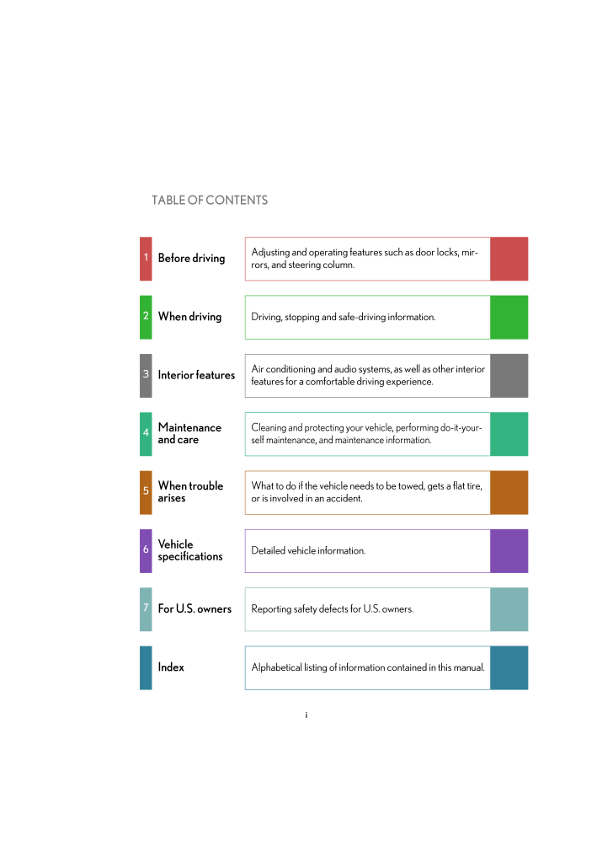613x868 pixels.
Task: Select the green number 2 chapter tab
Action: 146,317
